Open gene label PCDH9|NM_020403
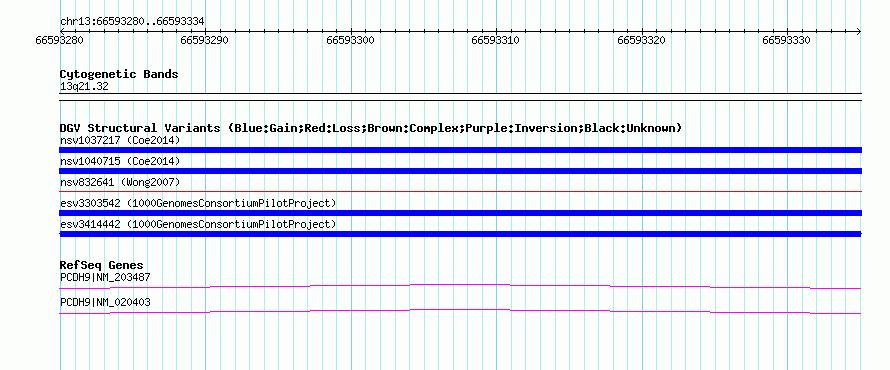The image size is (890, 370). [105, 303]
